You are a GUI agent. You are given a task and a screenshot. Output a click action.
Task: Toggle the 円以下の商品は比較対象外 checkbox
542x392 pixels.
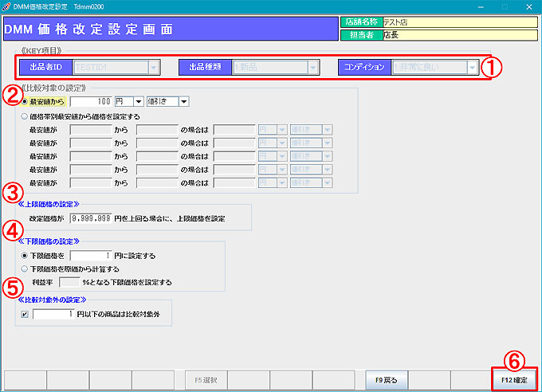(25, 314)
